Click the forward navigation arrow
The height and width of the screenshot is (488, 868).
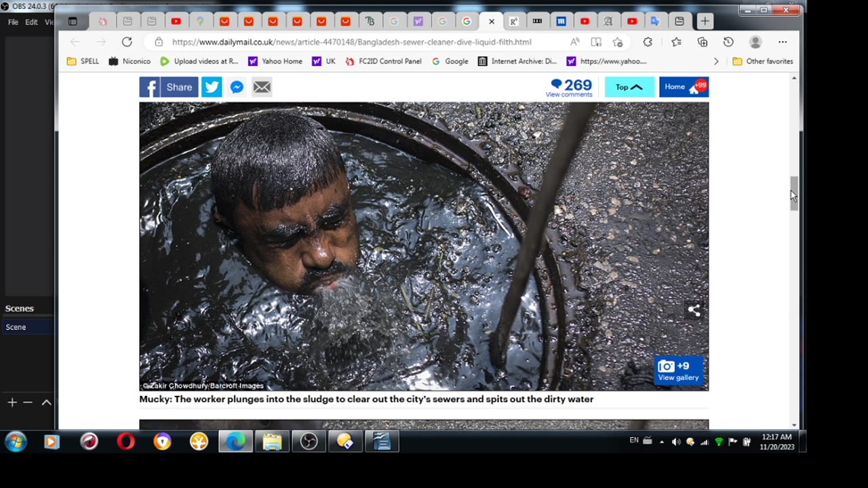pos(101,42)
